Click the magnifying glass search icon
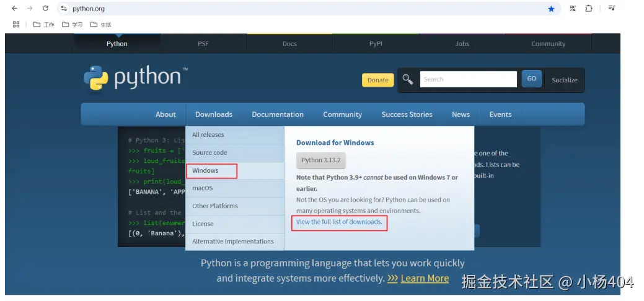The height and width of the screenshot is (301, 644). [x=407, y=79]
